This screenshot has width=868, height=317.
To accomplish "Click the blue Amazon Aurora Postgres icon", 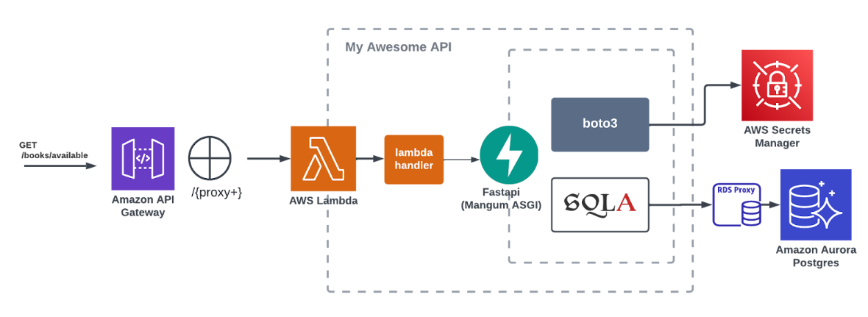I will point(816,204).
